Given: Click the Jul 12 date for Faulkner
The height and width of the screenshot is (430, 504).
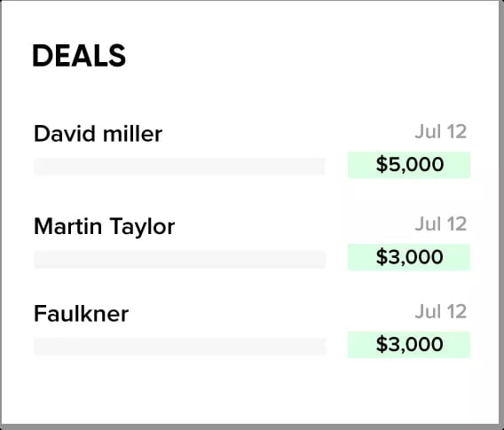Looking at the screenshot, I should click(440, 311).
